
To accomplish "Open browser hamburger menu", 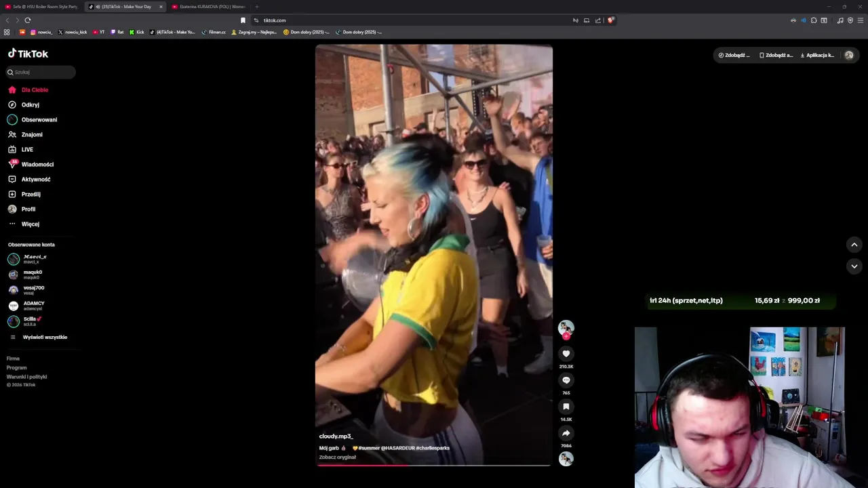I will pyautogui.click(x=861, y=20).
